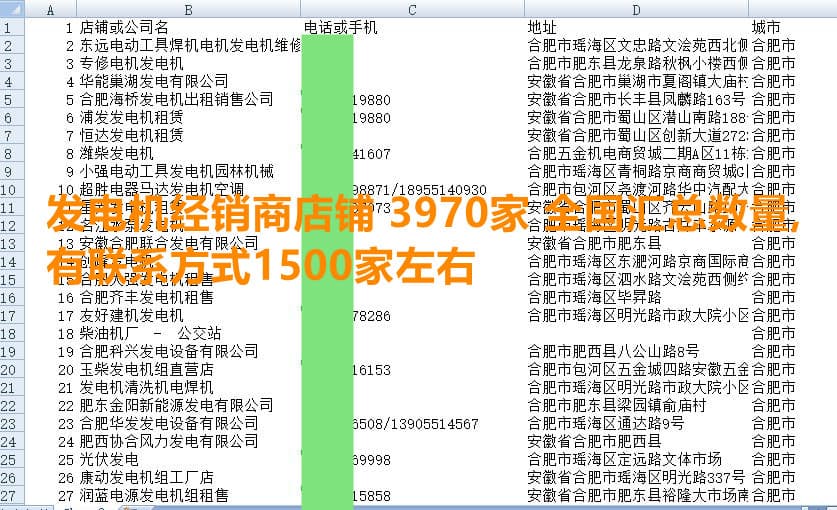Select row 18 by its row header

11,333
